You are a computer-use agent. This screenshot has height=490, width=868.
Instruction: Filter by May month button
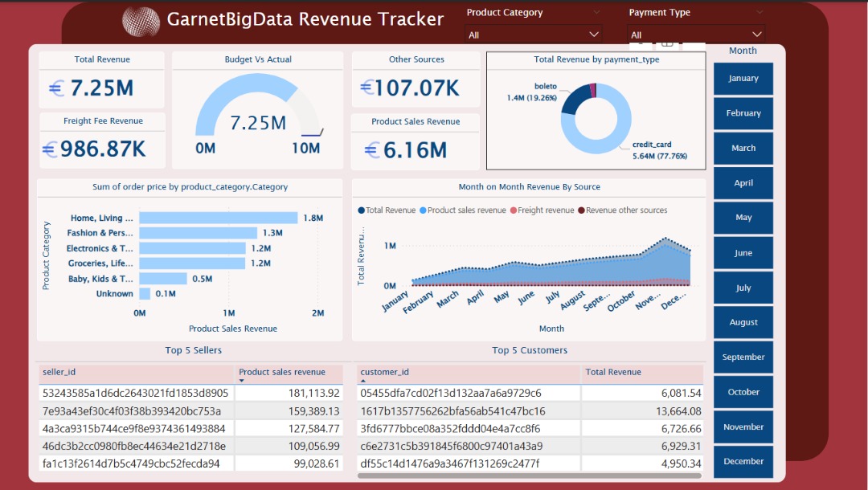click(x=743, y=218)
